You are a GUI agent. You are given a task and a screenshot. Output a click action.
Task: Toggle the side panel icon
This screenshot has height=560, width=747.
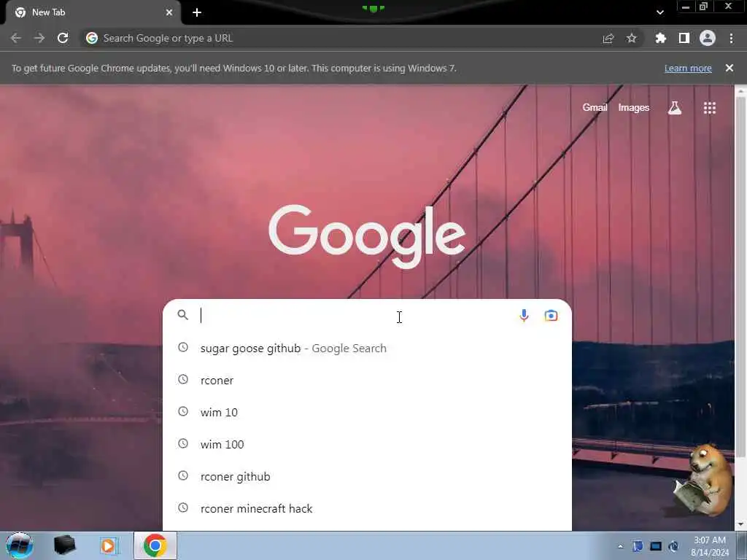pyautogui.click(x=684, y=38)
